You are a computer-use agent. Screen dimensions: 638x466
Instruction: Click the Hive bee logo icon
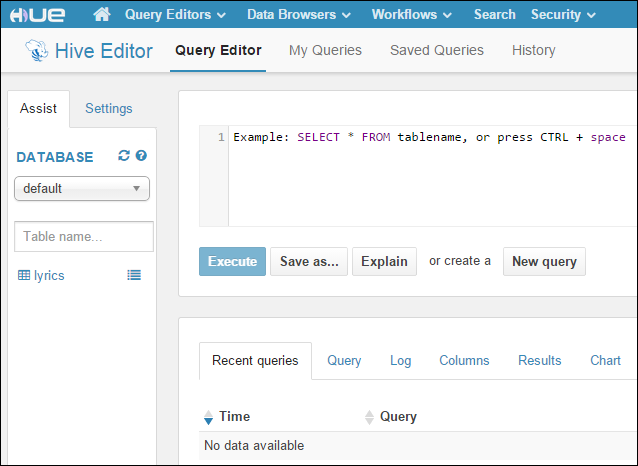pos(37,50)
